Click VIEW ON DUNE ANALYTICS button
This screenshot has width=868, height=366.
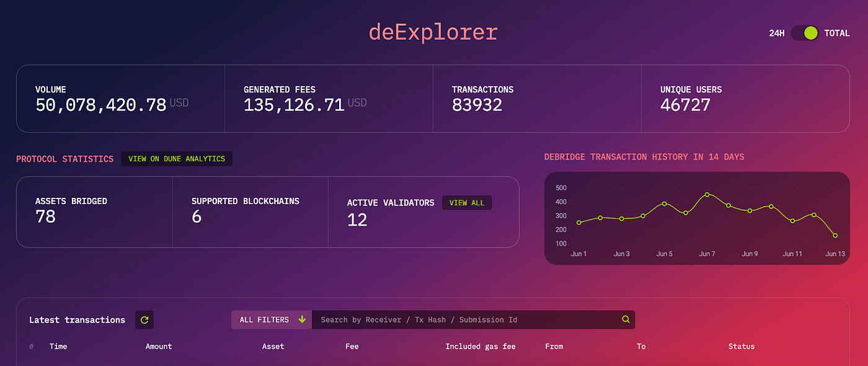coord(177,159)
